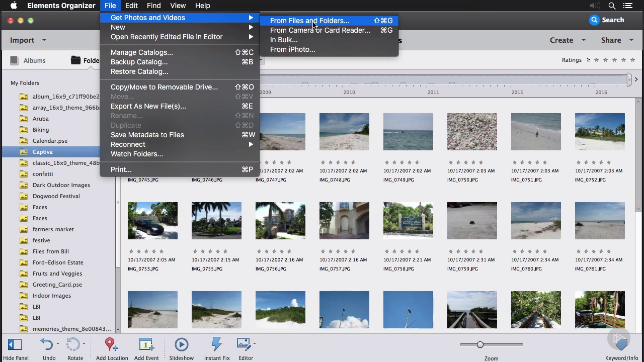Open the View menu
644x362 pixels.
pos(178,6)
